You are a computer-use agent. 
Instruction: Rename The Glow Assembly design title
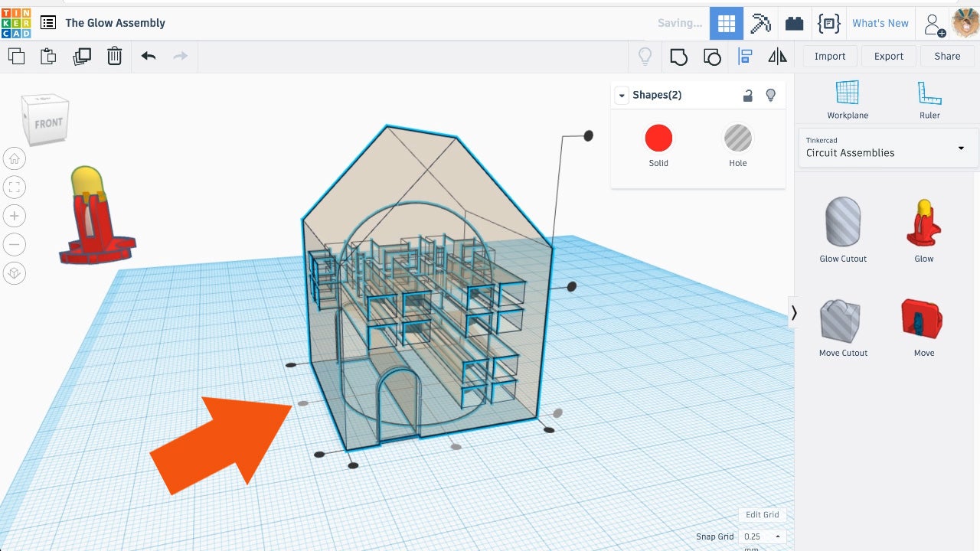pyautogui.click(x=116, y=23)
